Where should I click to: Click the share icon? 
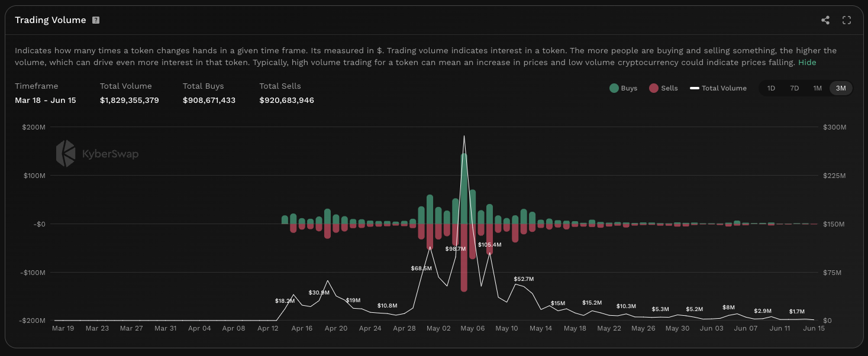tap(825, 20)
